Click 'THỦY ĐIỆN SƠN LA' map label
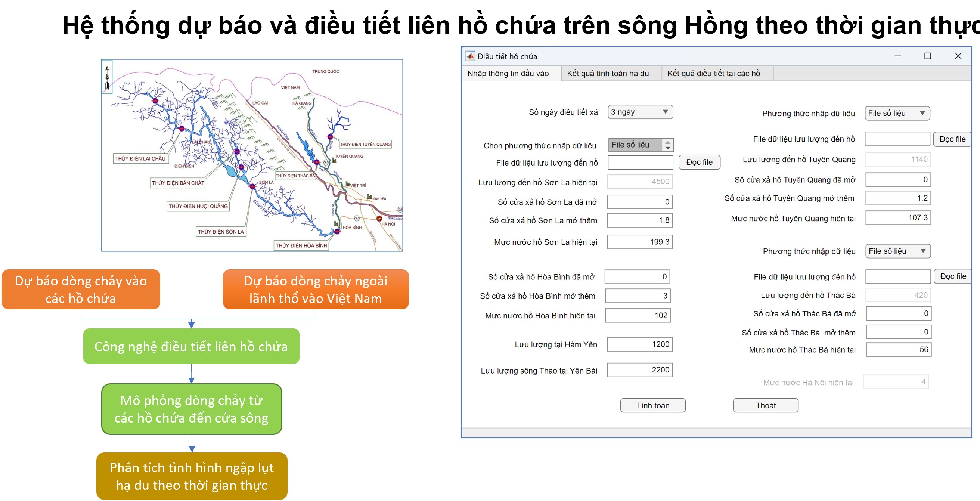The image size is (980, 501). coord(221,232)
